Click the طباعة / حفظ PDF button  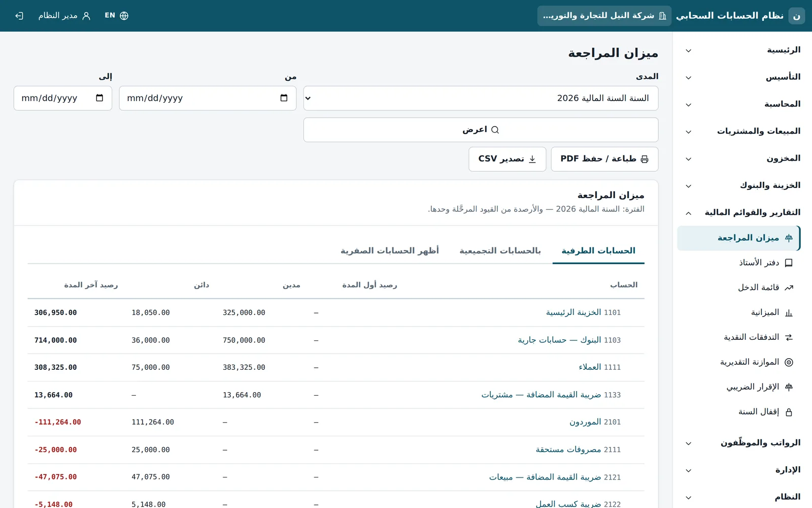tap(604, 159)
